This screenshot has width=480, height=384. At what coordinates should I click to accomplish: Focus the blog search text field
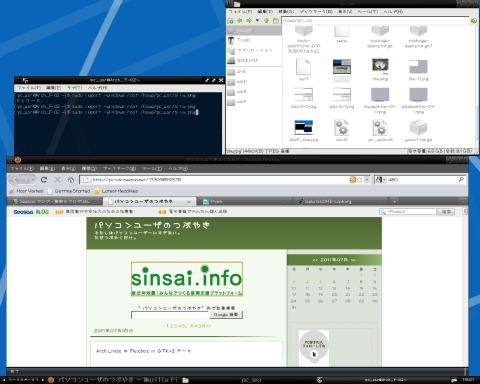[x=170, y=315]
